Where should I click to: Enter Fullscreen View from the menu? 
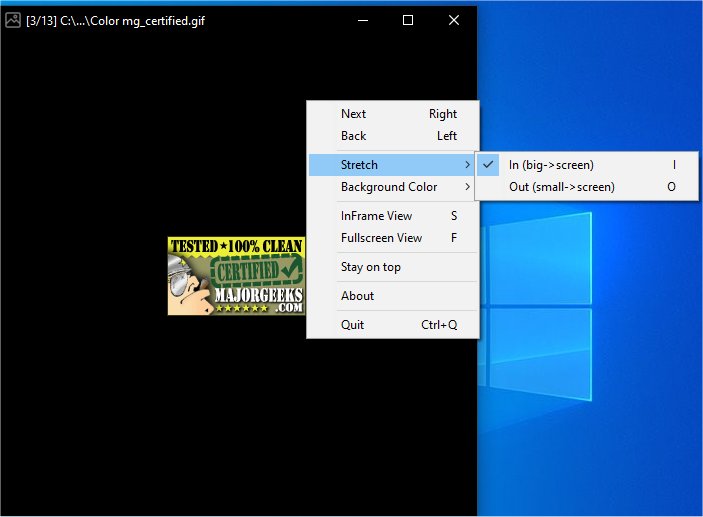381,238
